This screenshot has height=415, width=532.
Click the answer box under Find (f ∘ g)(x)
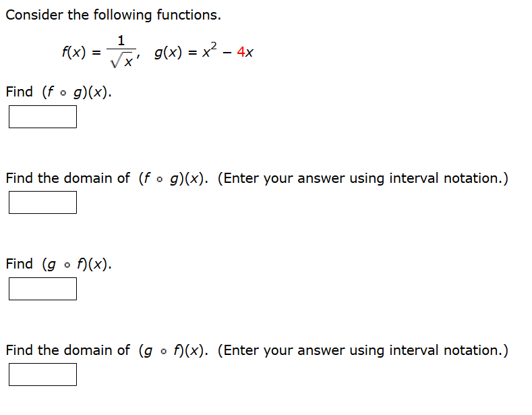click(42, 117)
